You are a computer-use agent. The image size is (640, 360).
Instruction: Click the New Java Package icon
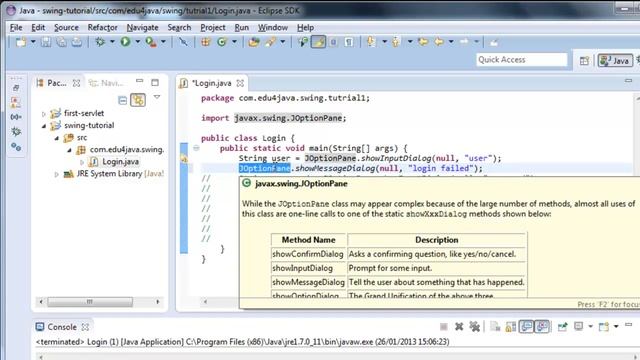pos(206,42)
